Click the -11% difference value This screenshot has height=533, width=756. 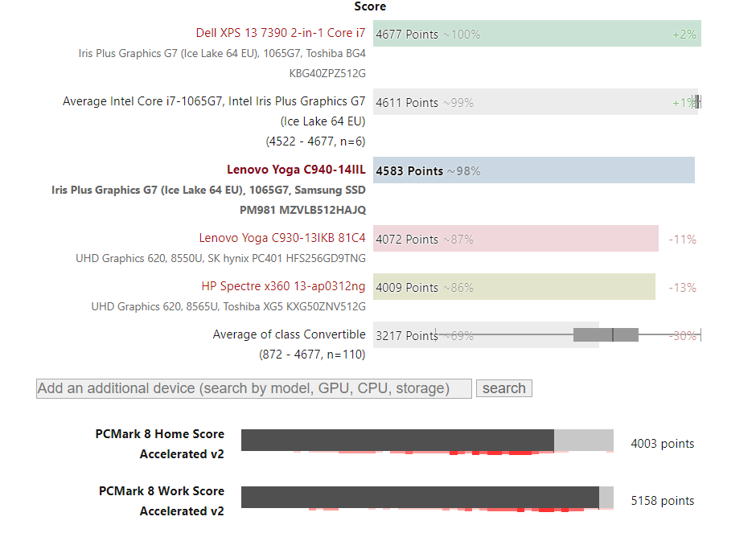point(683,240)
